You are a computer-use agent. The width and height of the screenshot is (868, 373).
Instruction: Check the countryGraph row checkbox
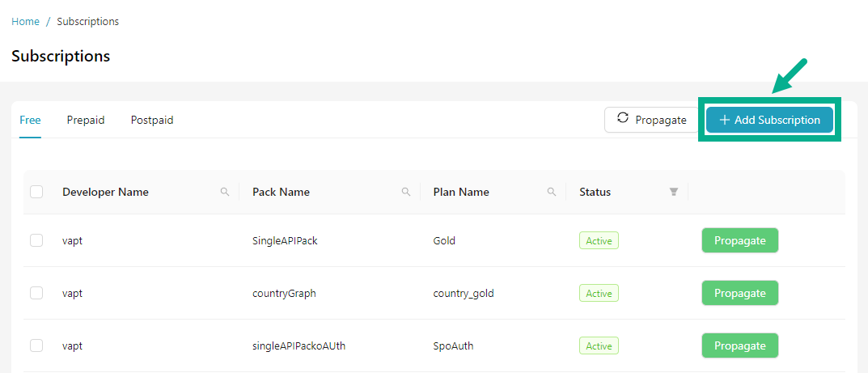(x=36, y=293)
